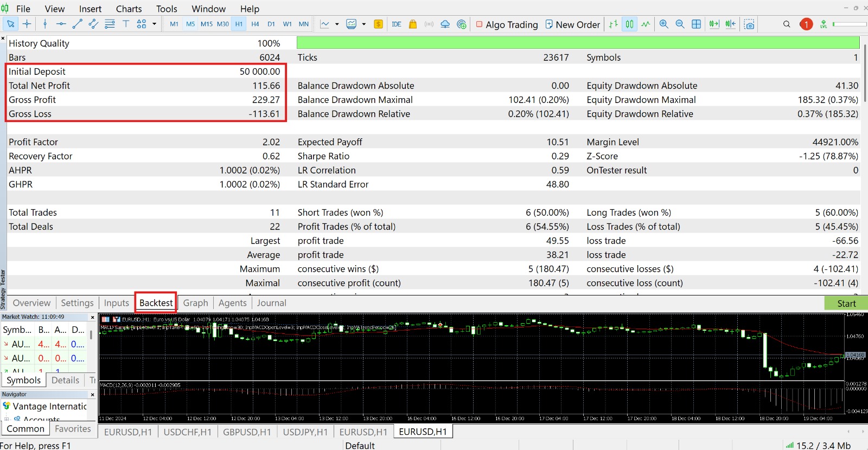Image resolution: width=868 pixels, height=450 pixels.
Task: Pick the trendline drawing tool
Action: pyautogui.click(x=77, y=24)
